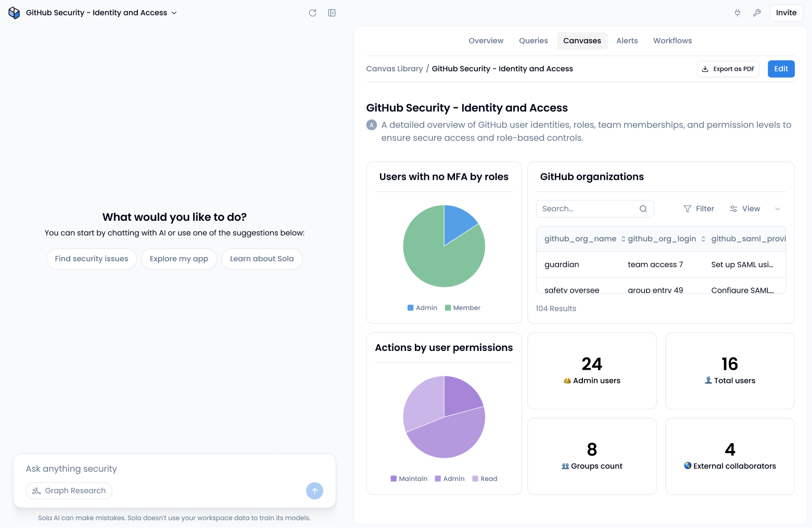The height and width of the screenshot is (528, 812).
Task: Click the refresh chat icon
Action: [x=312, y=13]
